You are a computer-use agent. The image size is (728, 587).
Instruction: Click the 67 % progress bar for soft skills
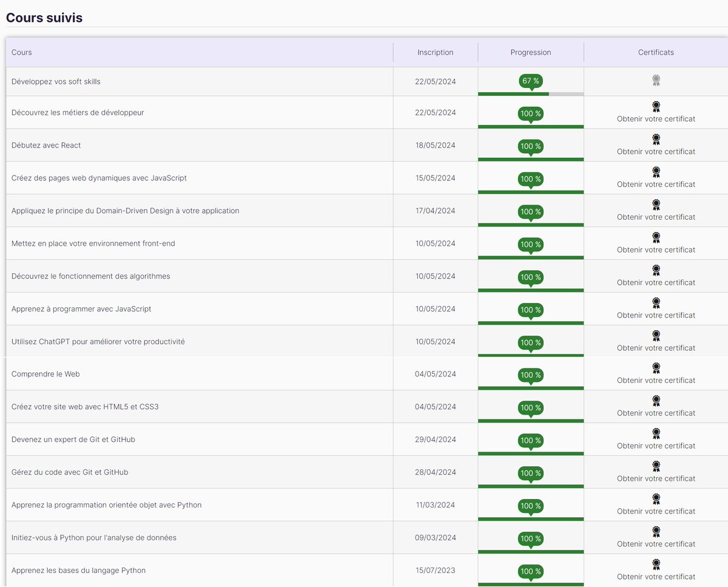click(x=531, y=94)
